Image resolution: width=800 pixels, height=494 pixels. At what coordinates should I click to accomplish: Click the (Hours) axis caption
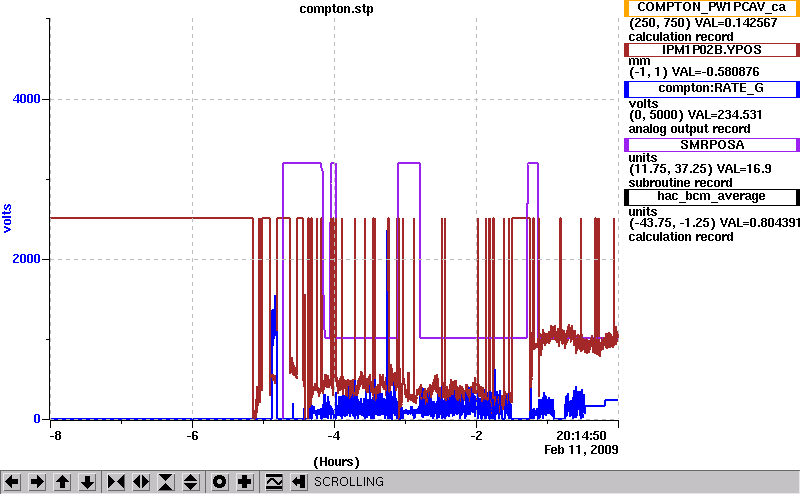pos(336,462)
